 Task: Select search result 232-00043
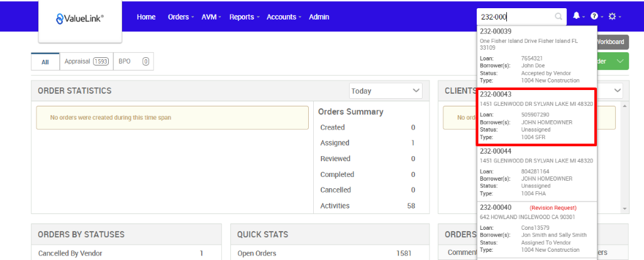[x=536, y=117]
